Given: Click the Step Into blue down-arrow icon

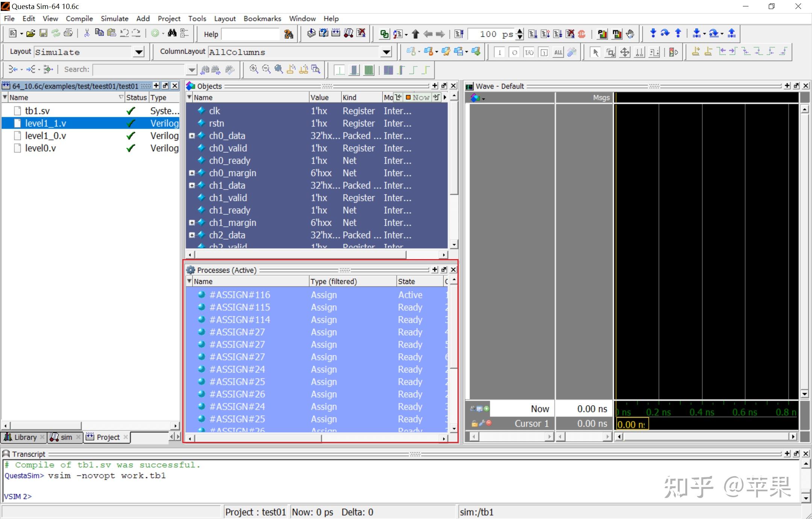Looking at the screenshot, I should pos(653,33).
